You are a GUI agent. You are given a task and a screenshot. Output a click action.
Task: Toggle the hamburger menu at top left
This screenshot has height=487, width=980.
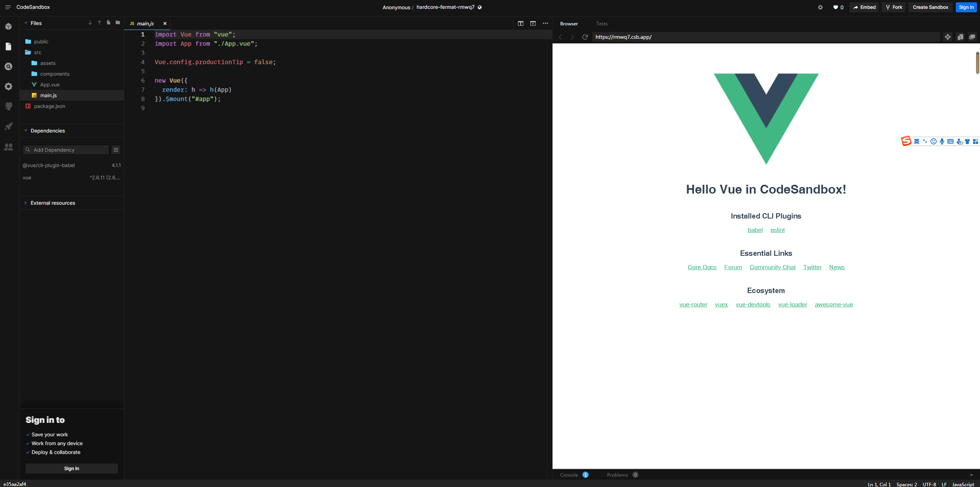[x=8, y=7]
